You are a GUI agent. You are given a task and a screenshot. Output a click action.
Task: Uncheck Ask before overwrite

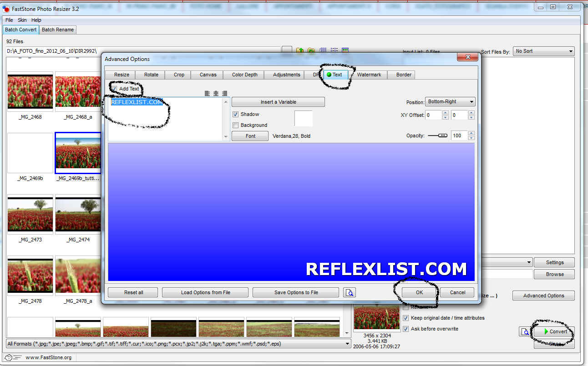click(406, 329)
